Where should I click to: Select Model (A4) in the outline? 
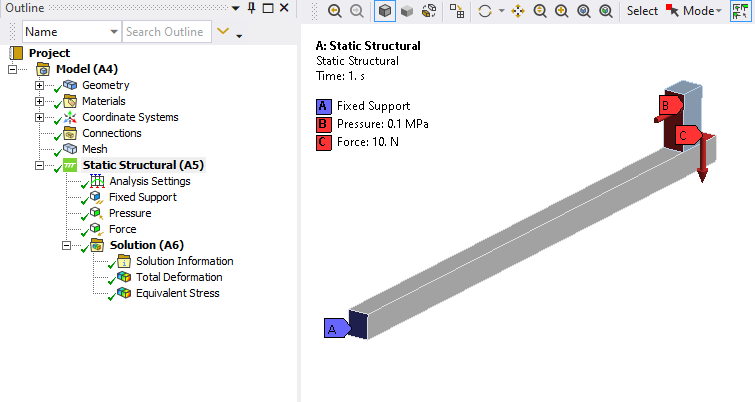tap(87, 69)
